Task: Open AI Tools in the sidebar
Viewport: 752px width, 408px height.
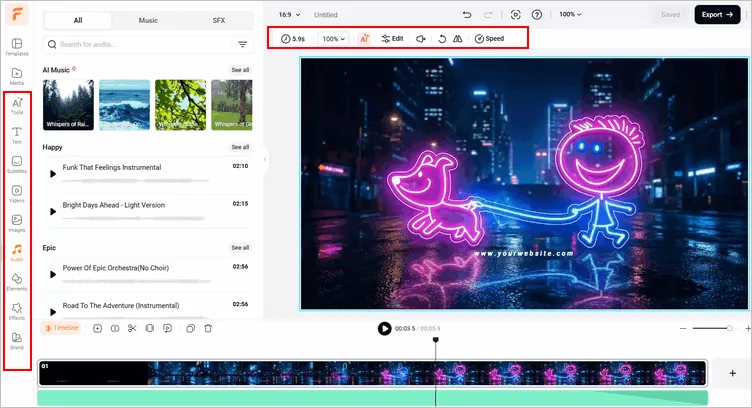Action: [x=17, y=106]
